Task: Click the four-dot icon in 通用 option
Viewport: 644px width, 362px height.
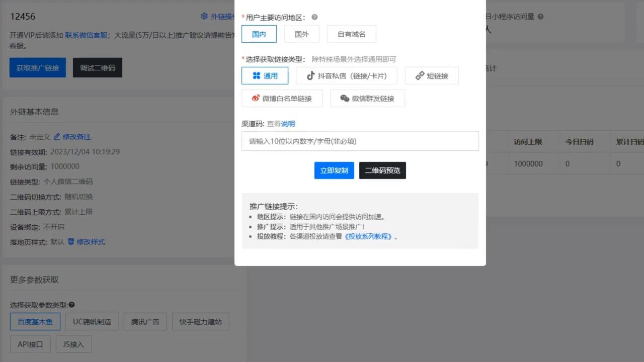Action: coord(257,76)
